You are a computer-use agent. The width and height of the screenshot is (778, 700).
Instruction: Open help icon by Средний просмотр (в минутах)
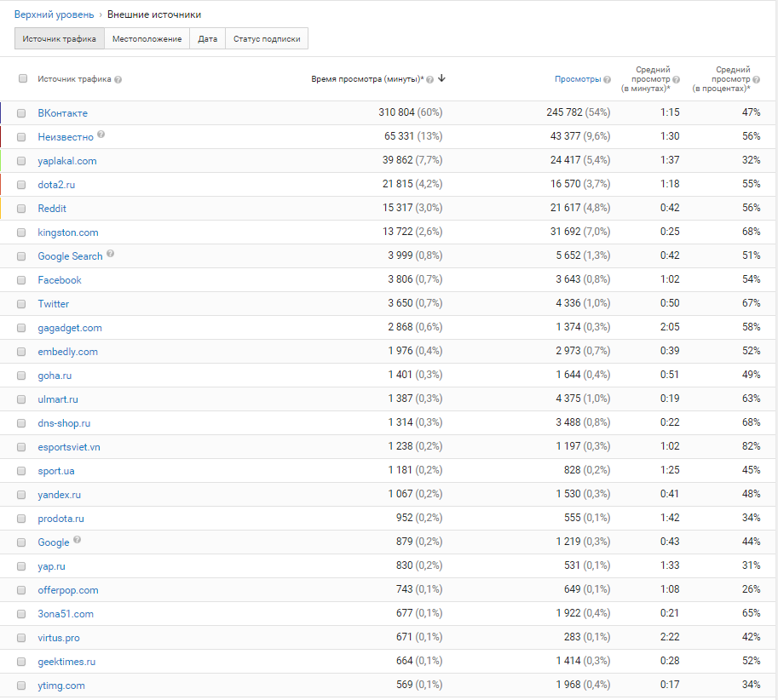pos(677,79)
